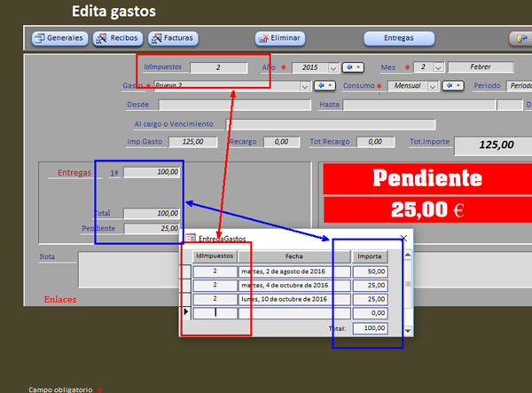Image resolution: width=532 pixels, height=393 pixels.
Task: Click the add button next to Consumo
Action: 453,85
